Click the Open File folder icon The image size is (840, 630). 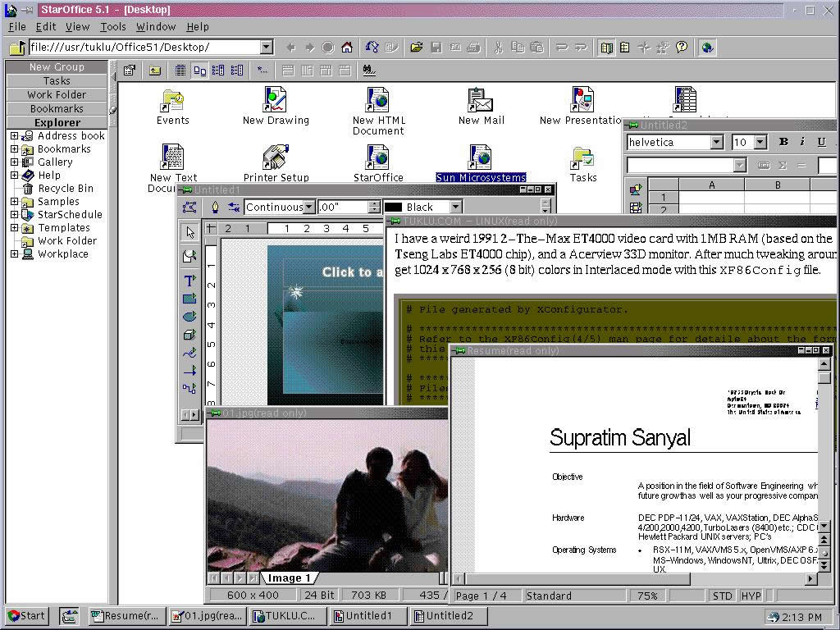tap(416, 48)
